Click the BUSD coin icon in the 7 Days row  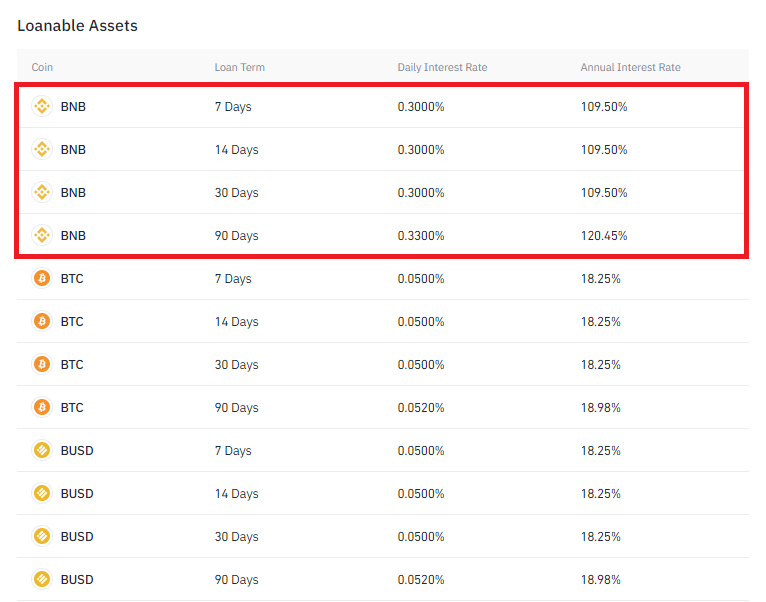tap(42, 450)
